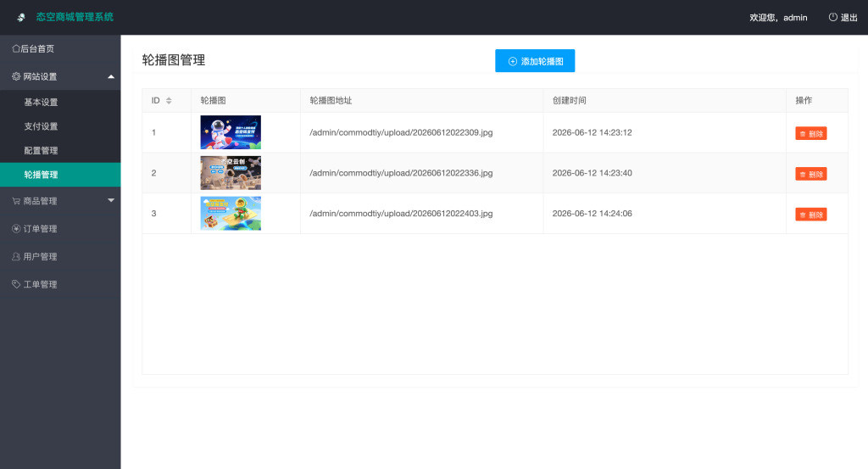Viewport: 868px width, 469px height.
Task: Click the home icon beside 后台首页
Action: [16, 48]
